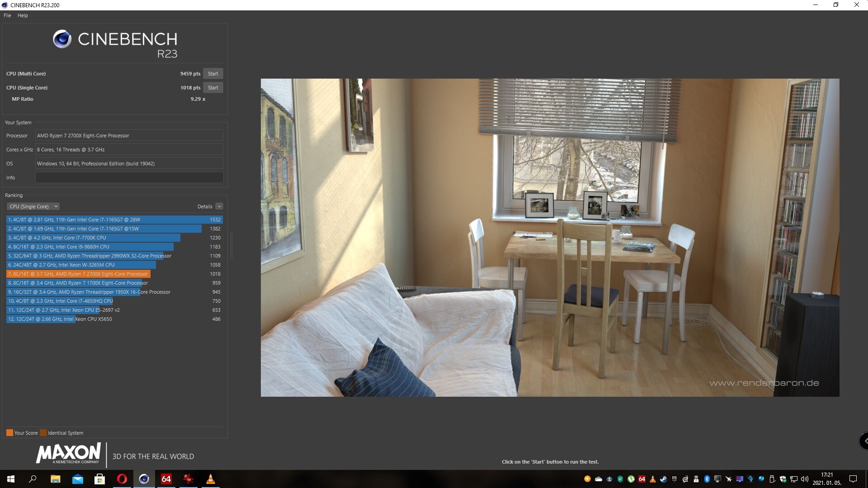The image size is (868, 488).
Task: Expand the Details arrow button
Action: tap(219, 206)
